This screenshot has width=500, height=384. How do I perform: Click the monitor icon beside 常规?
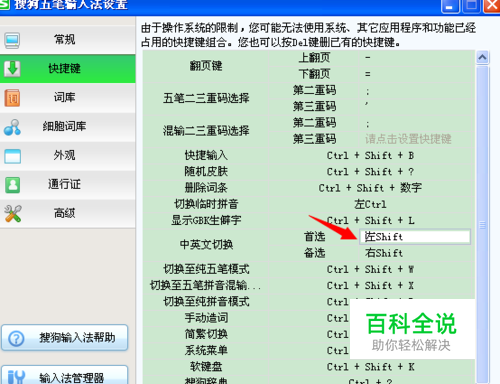[12, 40]
